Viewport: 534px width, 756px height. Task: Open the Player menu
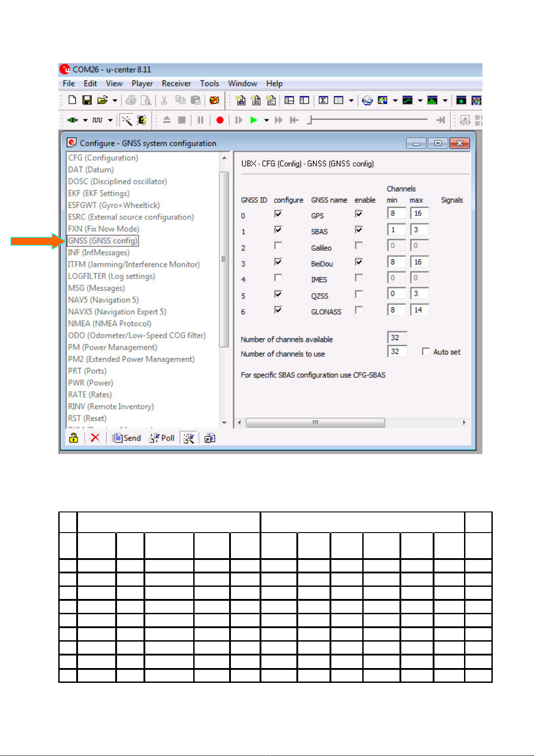click(142, 83)
